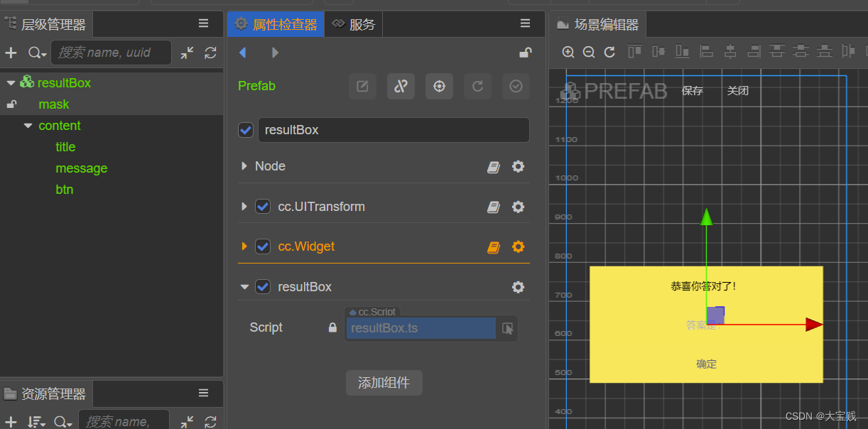This screenshot has width=868, height=429.
Task: Click the zoom out magnifier icon
Action: pyautogui.click(x=589, y=52)
